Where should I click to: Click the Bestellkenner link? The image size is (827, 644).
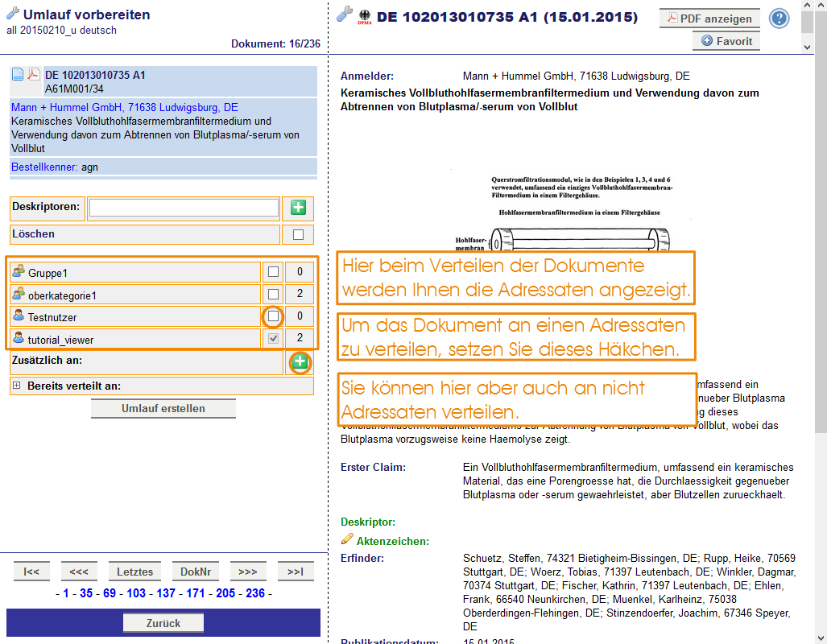[44, 167]
